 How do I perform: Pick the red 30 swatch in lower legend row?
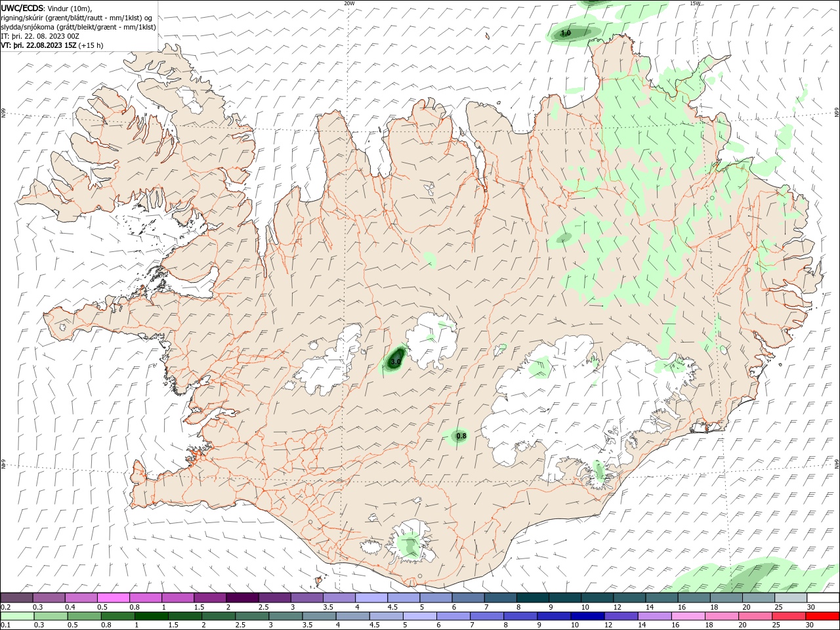click(824, 616)
